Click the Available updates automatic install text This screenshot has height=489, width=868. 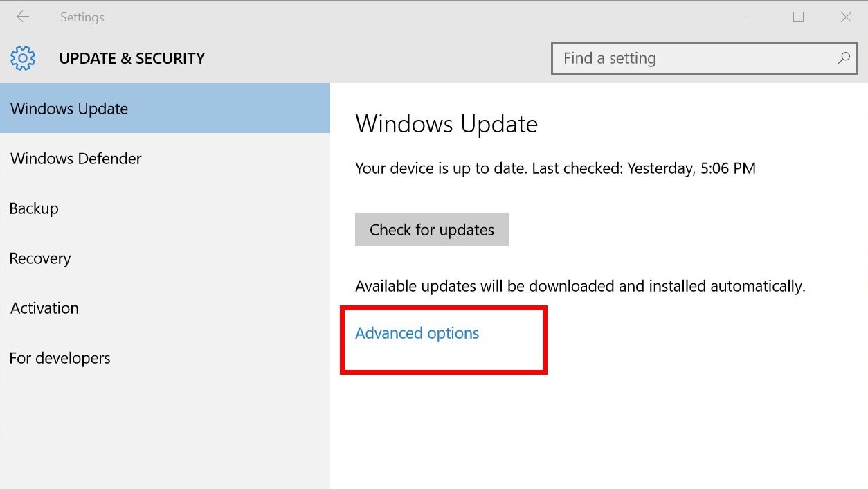point(580,286)
